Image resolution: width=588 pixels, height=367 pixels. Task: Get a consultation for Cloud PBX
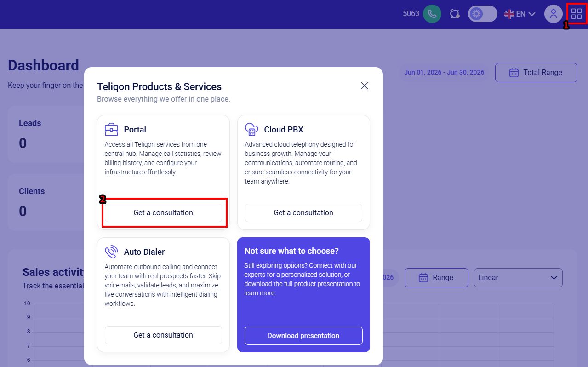click(x=303, y=213)
